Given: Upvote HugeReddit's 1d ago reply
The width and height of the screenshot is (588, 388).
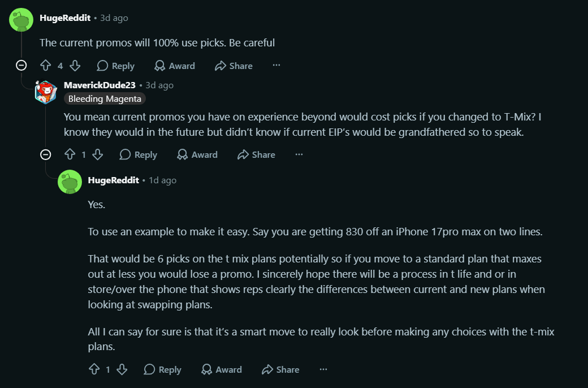Looking at the screenshot, I should [x=94, y=369].
